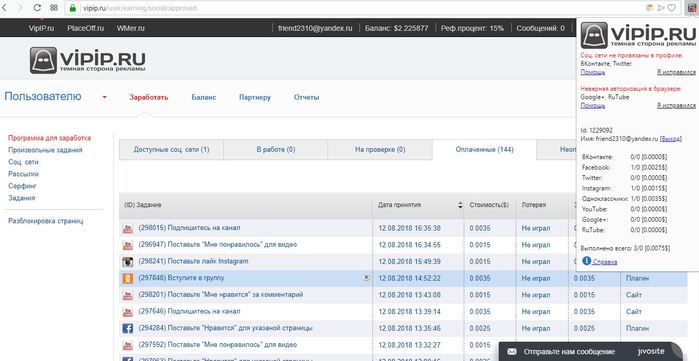Click YouTube icon for task 298201

tap(128, 295)
